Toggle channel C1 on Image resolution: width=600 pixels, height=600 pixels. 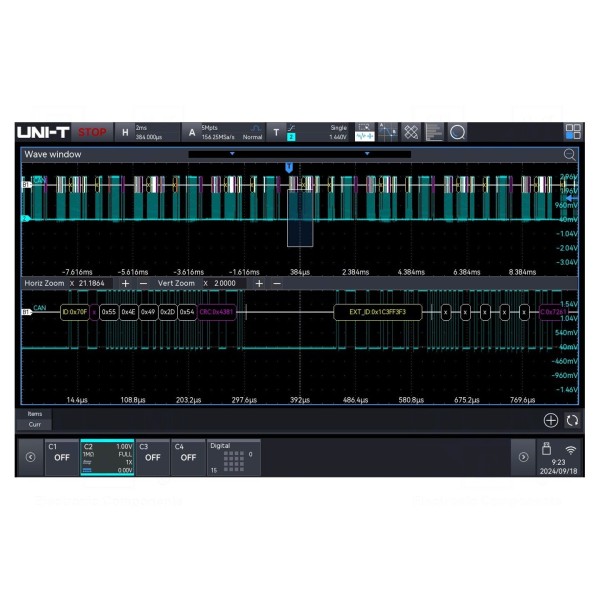pyautogui.click(x=61, y=457)
